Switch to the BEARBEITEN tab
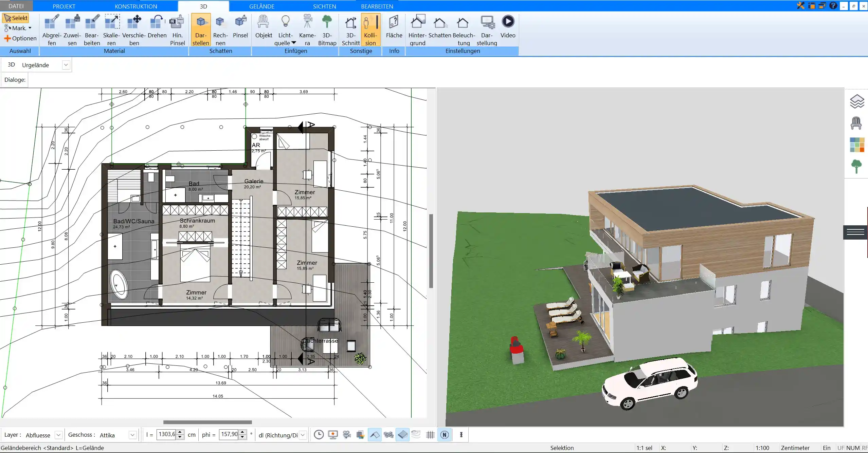The image size is (868, 453). pos(377,6)
